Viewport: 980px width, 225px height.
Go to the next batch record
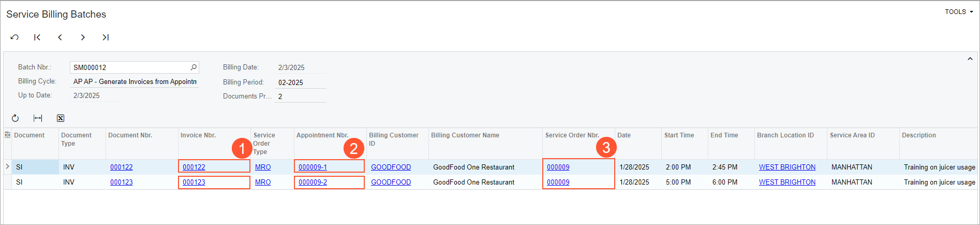[83, 37]
